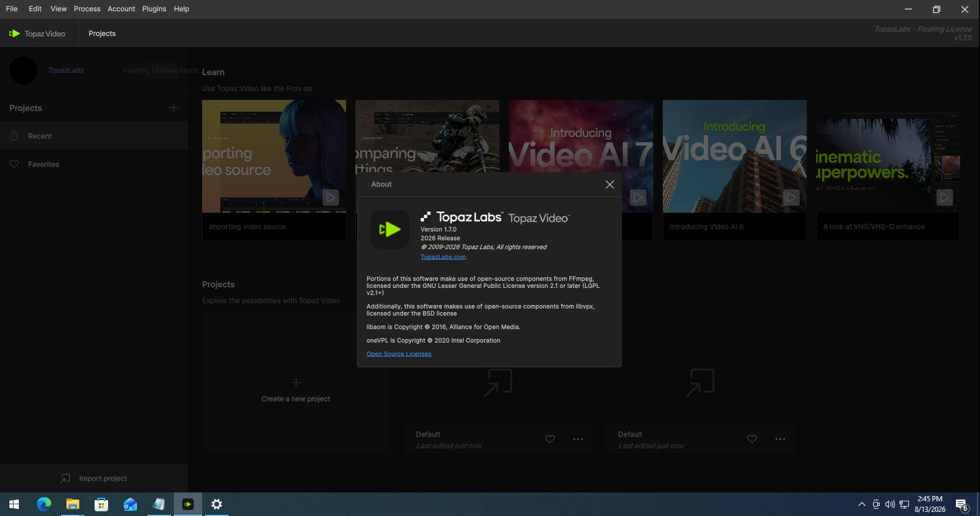Open the Plugins menu
980x516 pixels.
pos(154,9)
